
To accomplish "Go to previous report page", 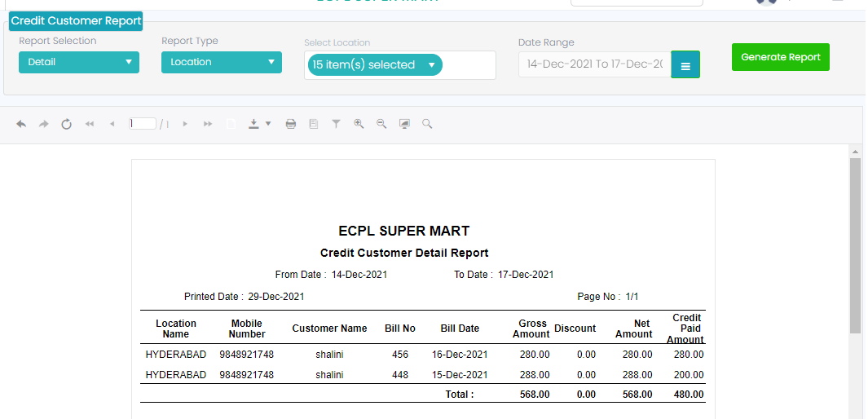I will [x=112, y=124].
